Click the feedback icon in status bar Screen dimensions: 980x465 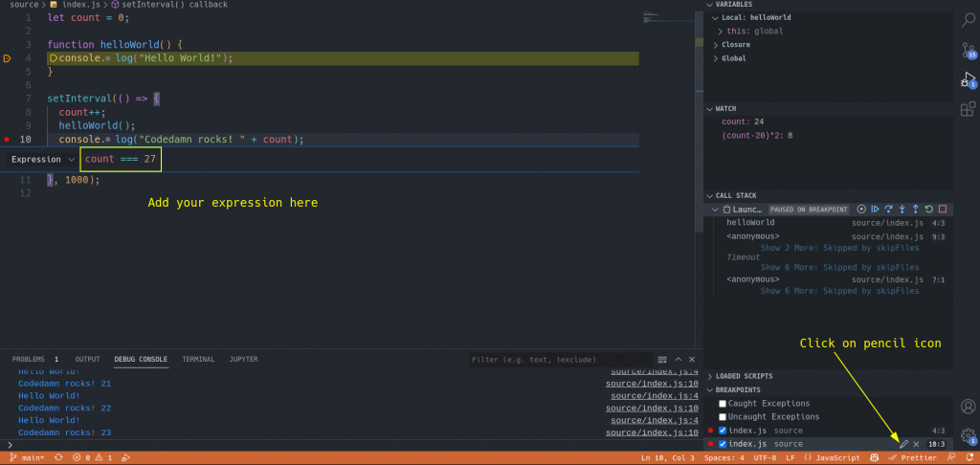[951, 457]
